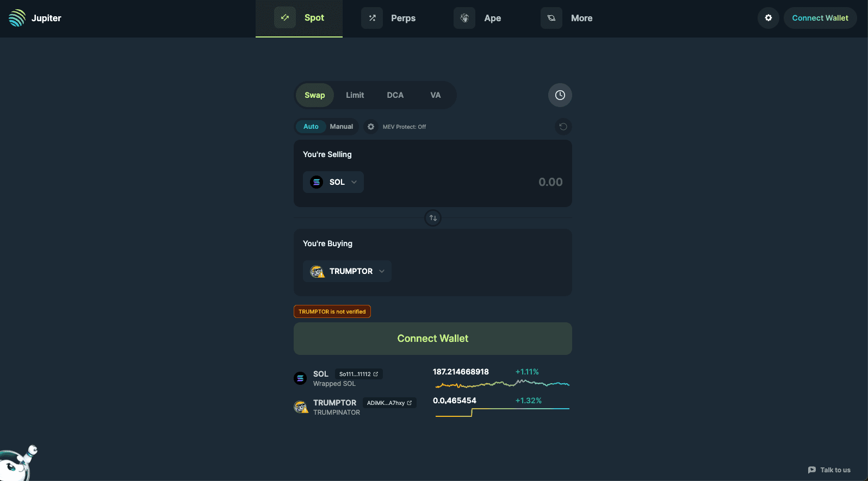
Task: Select the DCA tab
Action: [x=395, y=95]
